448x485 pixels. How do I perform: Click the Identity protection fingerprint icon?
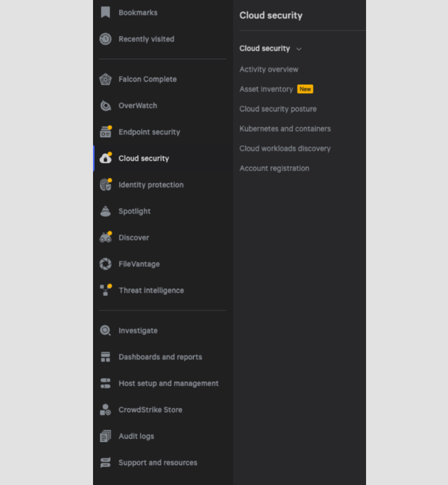tap(105, 185)
